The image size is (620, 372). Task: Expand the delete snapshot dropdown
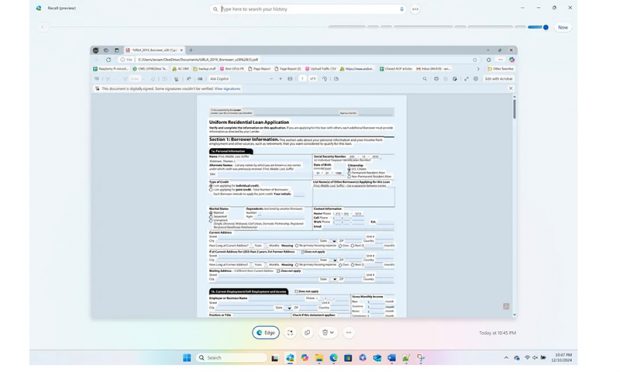(x=332, y=333)
